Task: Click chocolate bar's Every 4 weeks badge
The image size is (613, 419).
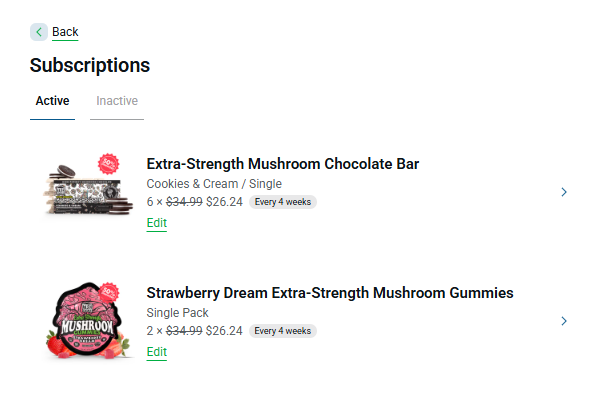Action: click(283, 202)
